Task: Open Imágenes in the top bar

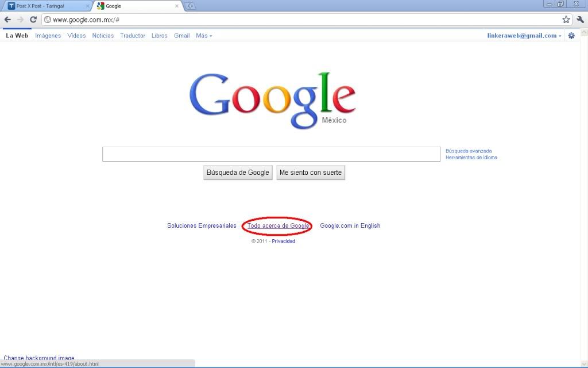Action: [x=48, y=36]
